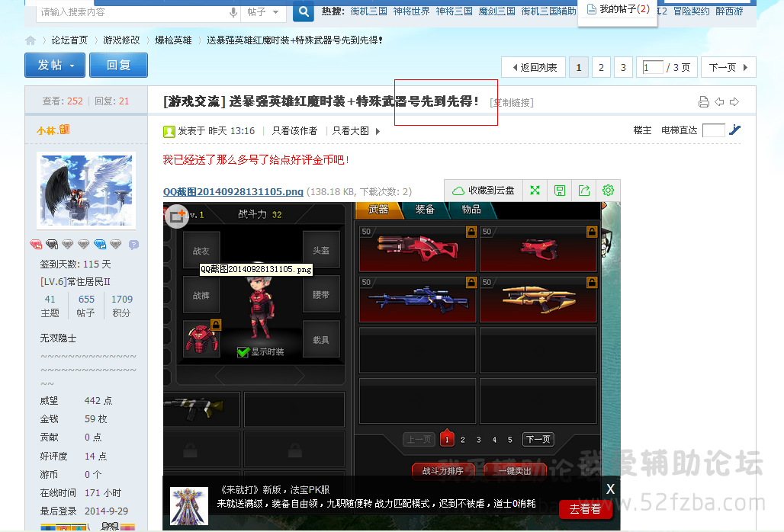784x532 pixels.
Task: Go to 游戏修改 breadcrumb
Action: tap(121, 40)
